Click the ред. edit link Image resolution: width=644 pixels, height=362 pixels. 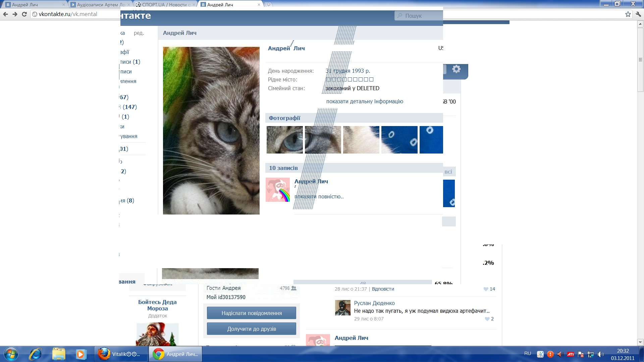pyautogui.click(x=139, y=33)
